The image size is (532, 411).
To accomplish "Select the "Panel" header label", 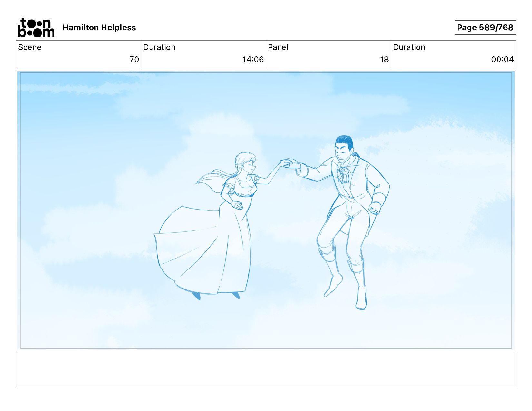I will [x=278, y=47].
